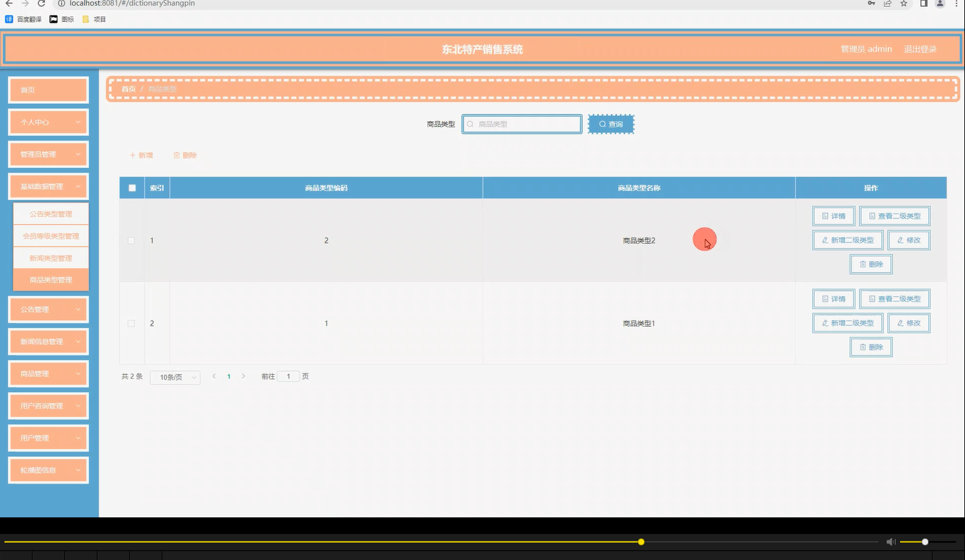Image resolution: width=965 pixels, height=560 pixels.
Task: Open 会员等级类型管理 submenu item
Action: point(51,236)
